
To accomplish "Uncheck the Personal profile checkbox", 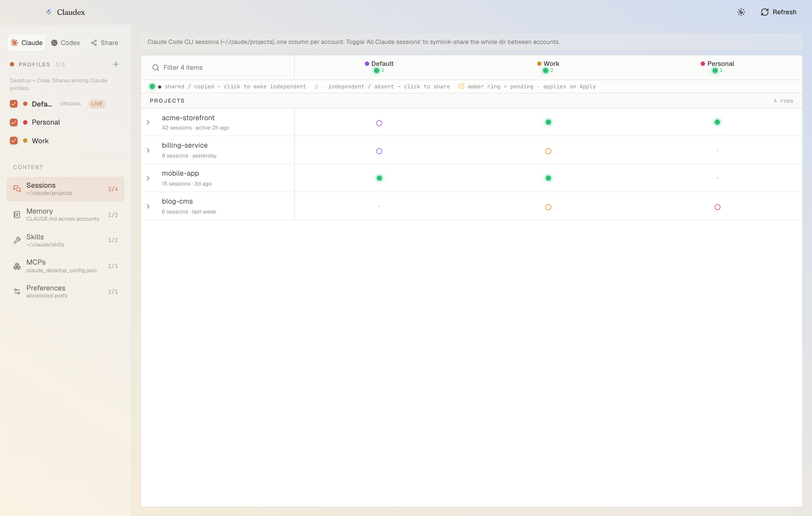I will pos(14,122).
